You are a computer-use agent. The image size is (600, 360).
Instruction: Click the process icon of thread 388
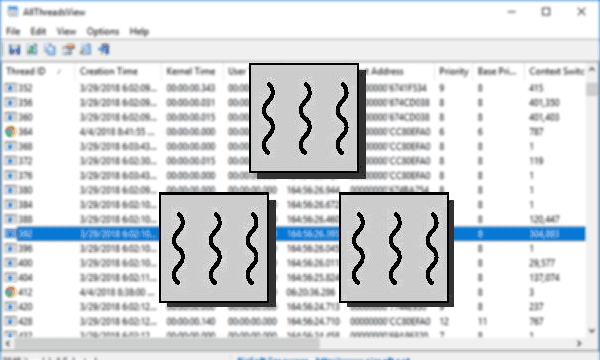tap(11, 219)
